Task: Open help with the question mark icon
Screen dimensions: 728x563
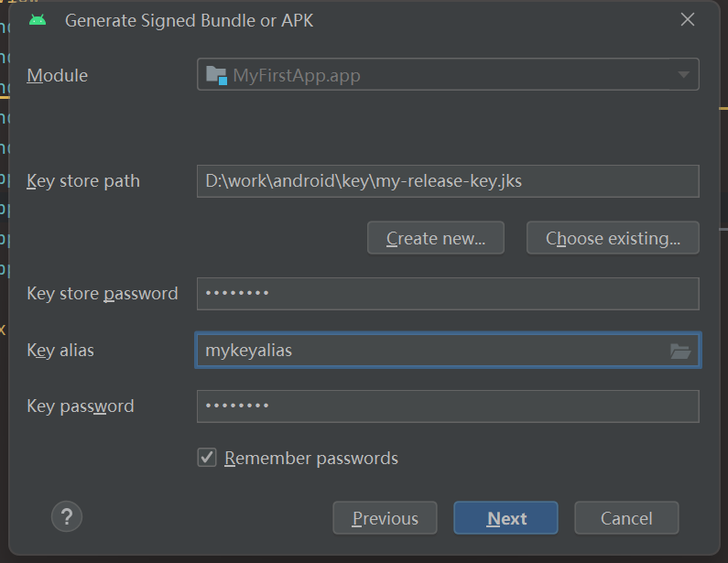Action: coord(67,517)
